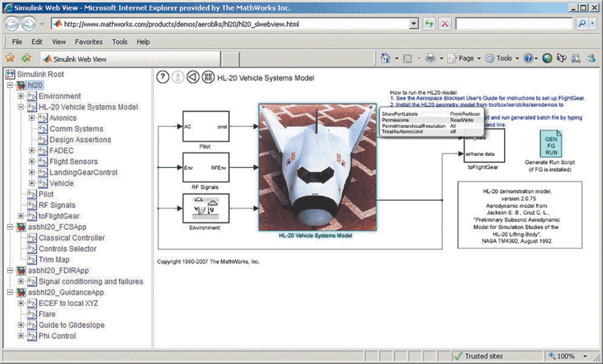The width and height of the screenshot is (603, 364).
Task: Expand the LandingGearControl tree node
Action: click(32, 173)
